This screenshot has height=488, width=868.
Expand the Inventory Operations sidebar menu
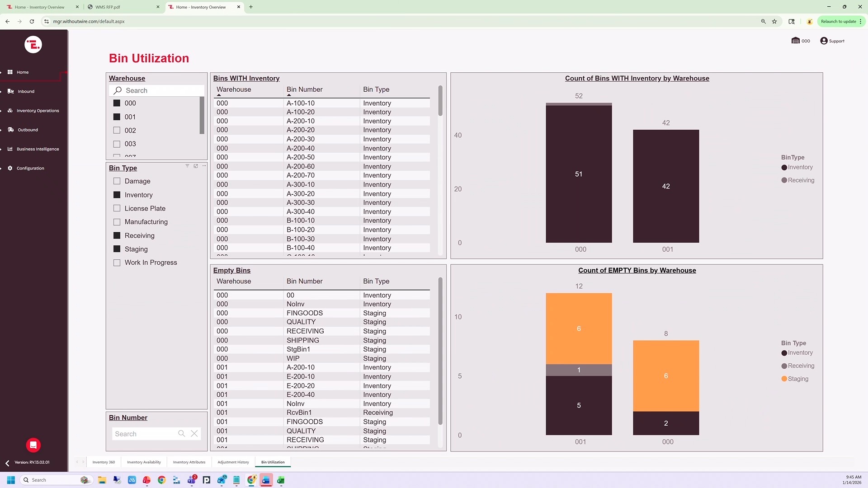click(x=38, y=111)
